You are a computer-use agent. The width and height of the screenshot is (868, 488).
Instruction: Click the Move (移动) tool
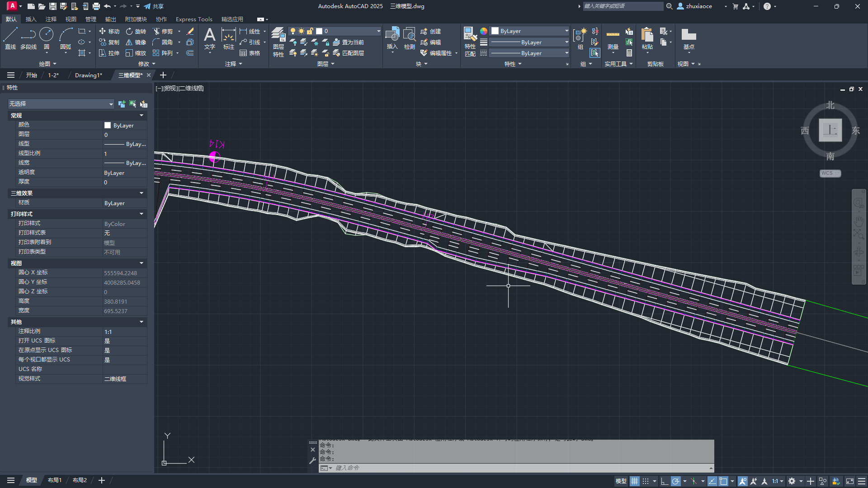[x=109, y=31]
